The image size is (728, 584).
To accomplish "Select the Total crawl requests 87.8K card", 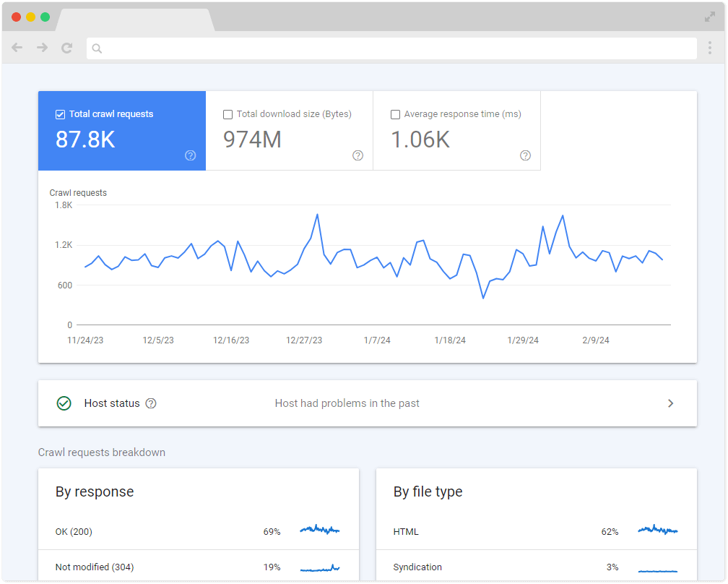I will click(122, 131).
